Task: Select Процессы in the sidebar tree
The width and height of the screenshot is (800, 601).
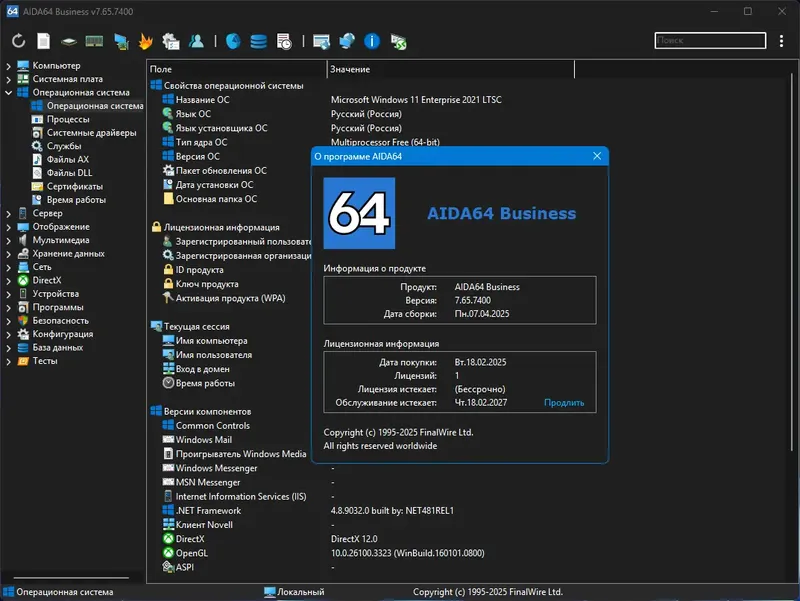Action: tap(68, 119)
